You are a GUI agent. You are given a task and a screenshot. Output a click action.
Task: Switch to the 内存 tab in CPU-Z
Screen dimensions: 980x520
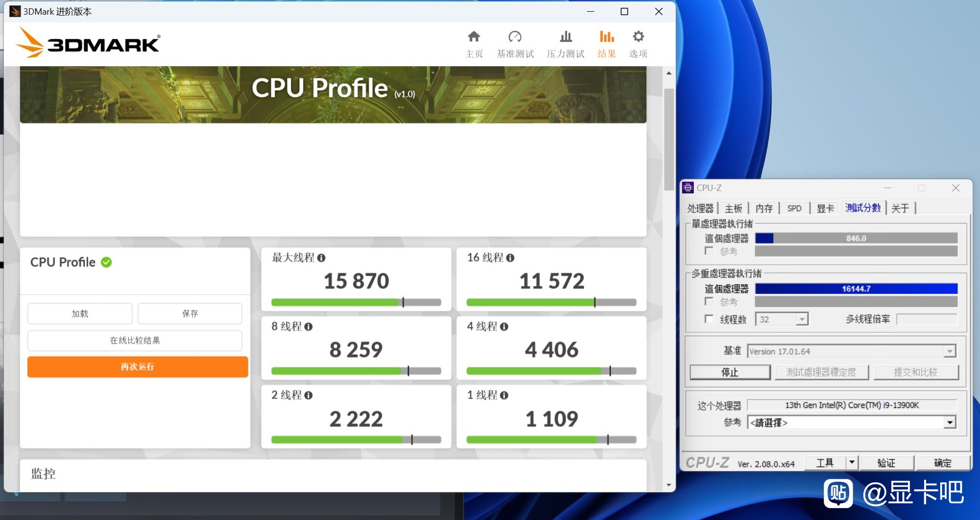tap(764, 209)
